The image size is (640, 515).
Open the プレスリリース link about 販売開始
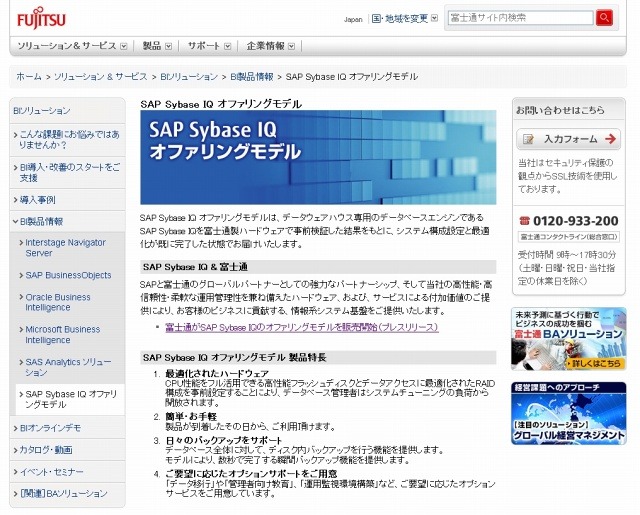302,327
